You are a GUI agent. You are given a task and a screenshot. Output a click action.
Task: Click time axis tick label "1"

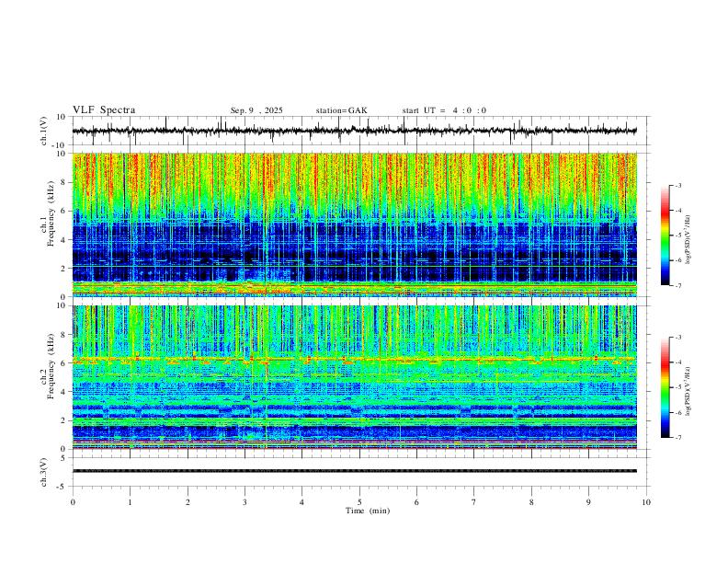130,502
